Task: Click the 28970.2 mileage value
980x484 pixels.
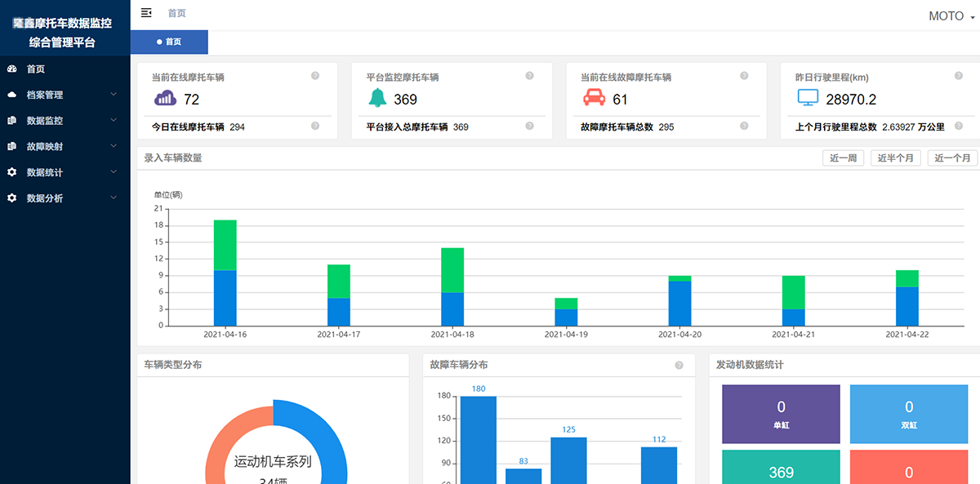Action: pos(851,100)
